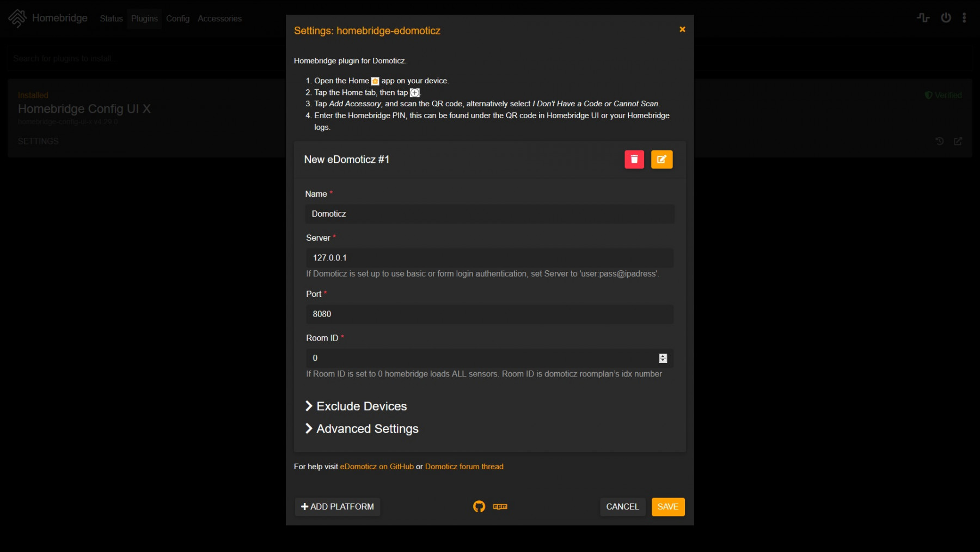Click the terminal activity icon in header
The width and height of the screenshot is (980, 552).
pos(923,18)
